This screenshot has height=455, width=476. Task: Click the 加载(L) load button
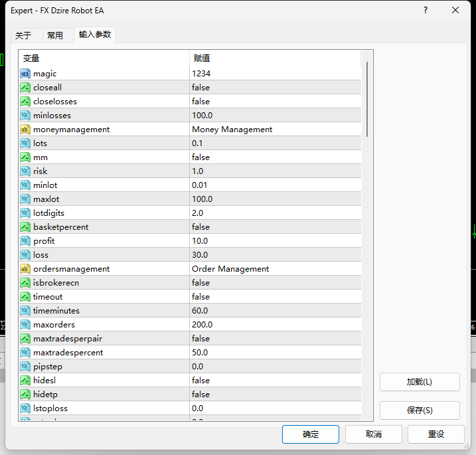coord(420,382)
